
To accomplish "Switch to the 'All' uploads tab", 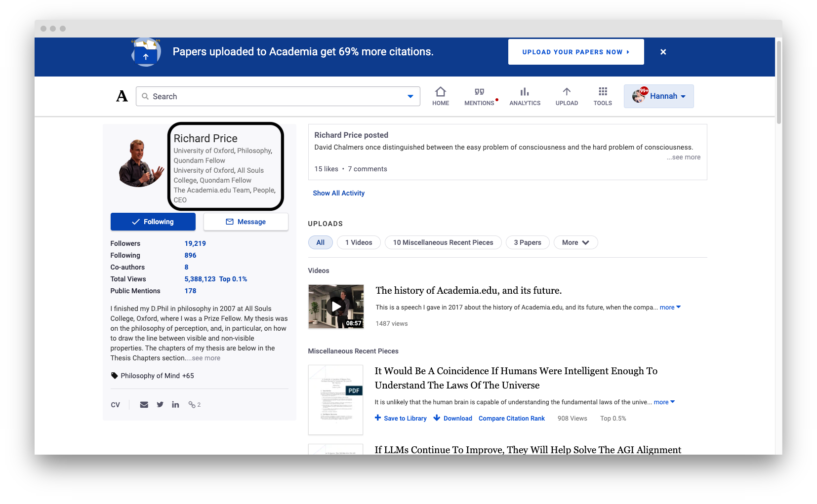I will tap(320, 242).
